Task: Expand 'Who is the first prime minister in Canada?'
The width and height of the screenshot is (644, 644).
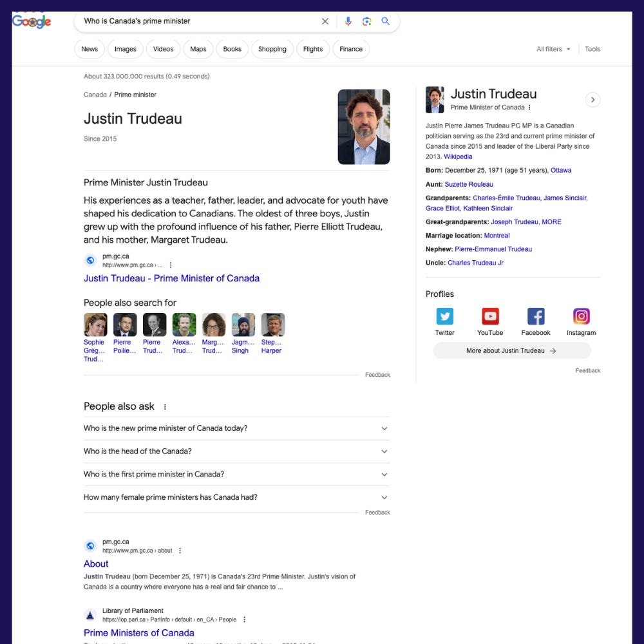Action: (x=236, y=475)
